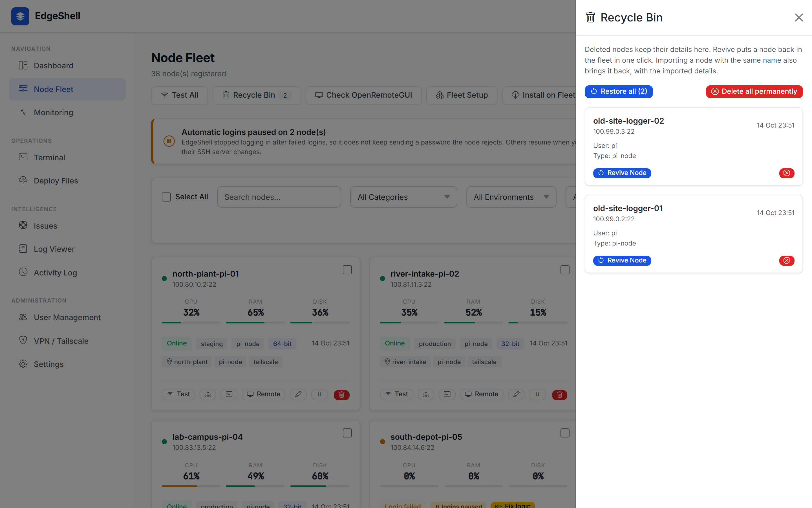Click Test on river-intake-pi-02 card
Image resolution: width=812 pixels, height=508 pixels.
click(396, 395)
